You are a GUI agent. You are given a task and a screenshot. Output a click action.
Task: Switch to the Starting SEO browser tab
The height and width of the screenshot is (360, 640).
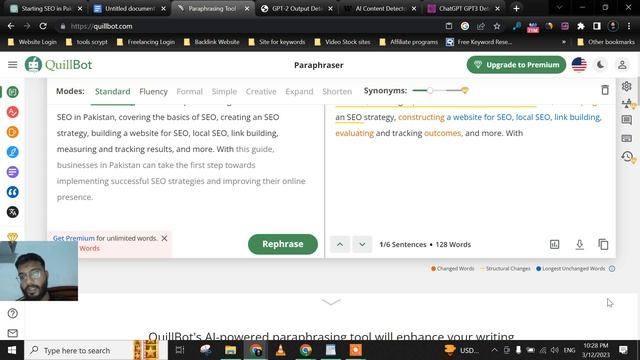46,9
